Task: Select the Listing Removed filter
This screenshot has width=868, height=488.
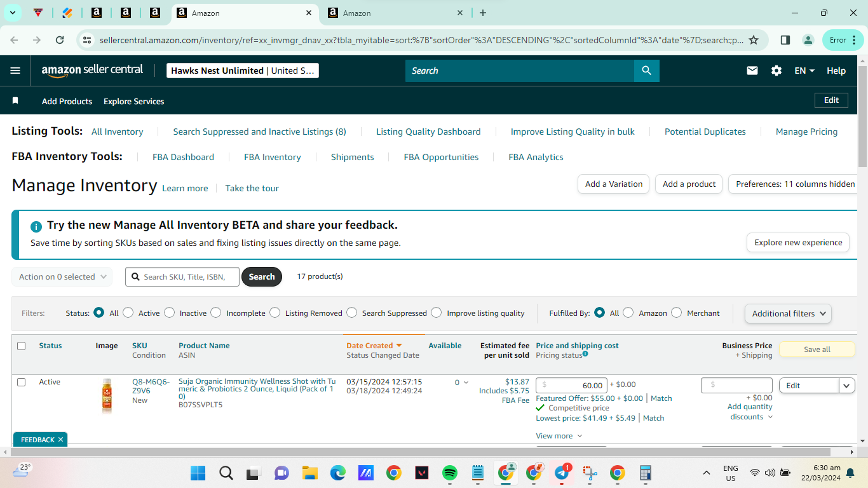Action: 275,313
